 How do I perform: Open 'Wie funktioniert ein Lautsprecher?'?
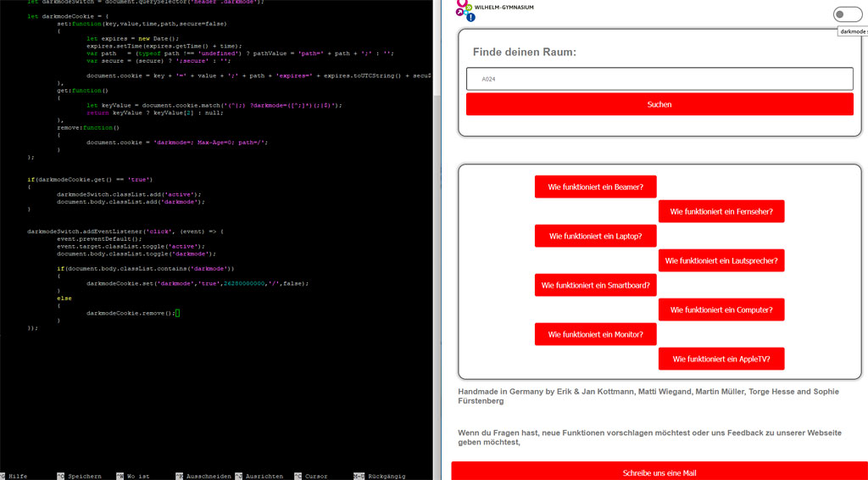click(x=721, y=260)
